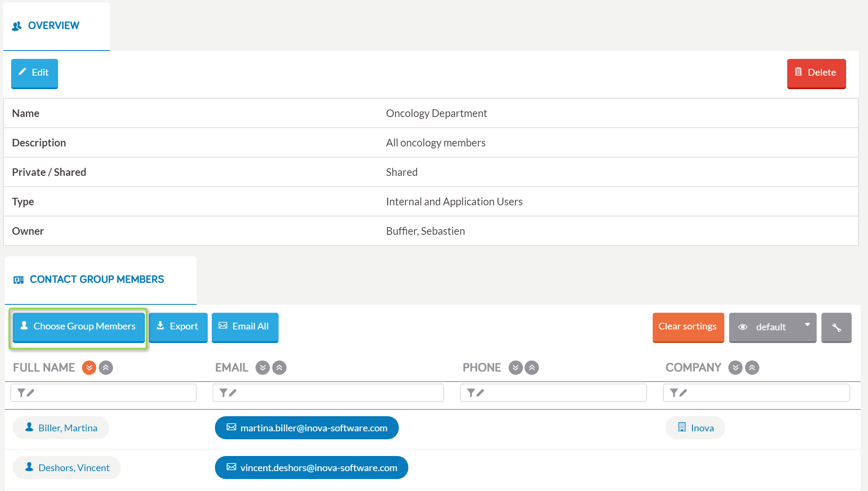868x491 pixels.
Task: Select 'Oncology Department' name value
Action: point(436,113)
